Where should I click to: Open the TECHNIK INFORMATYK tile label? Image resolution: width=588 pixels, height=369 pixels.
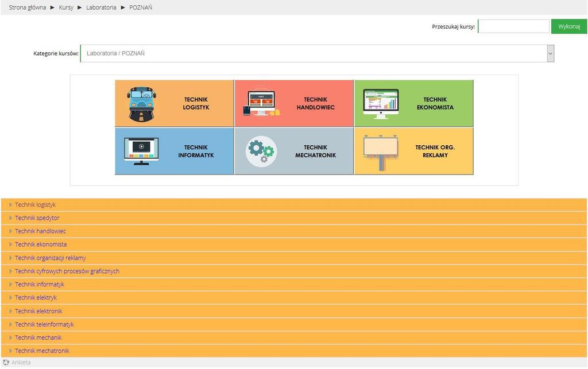pos(196,152)
